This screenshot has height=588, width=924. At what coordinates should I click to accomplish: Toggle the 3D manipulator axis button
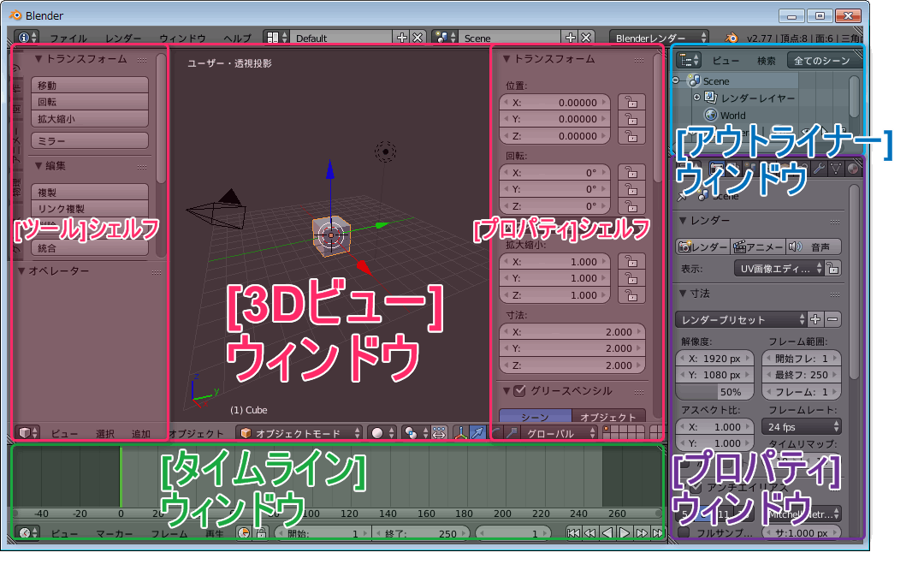tap(461, 433)
